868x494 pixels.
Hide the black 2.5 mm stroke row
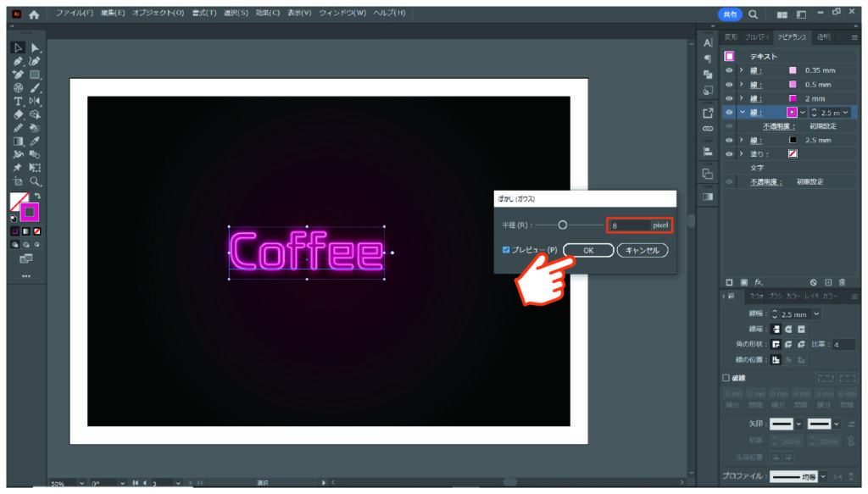click(x=729, y=140)
